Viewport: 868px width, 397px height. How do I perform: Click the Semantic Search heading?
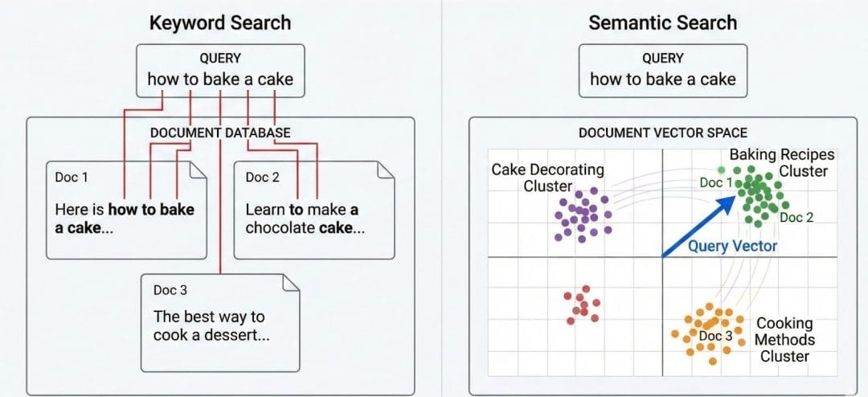(x=662, y=23)
